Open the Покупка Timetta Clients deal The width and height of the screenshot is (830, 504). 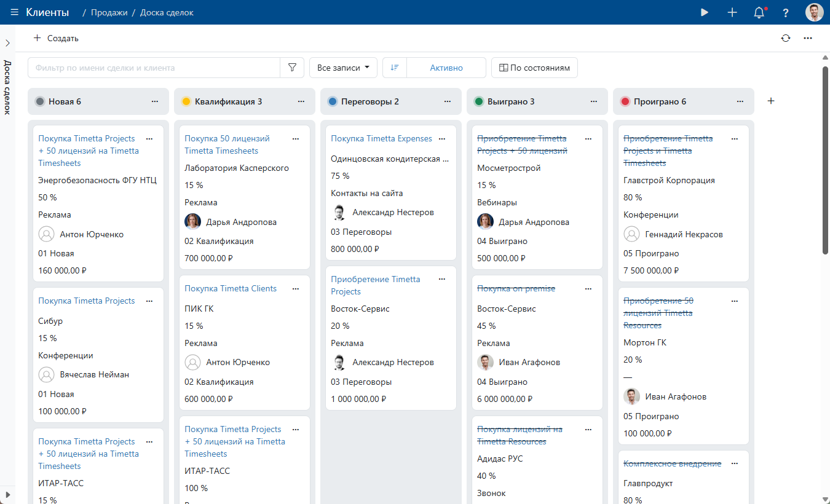pyautogui.click(x=231, y=289)
